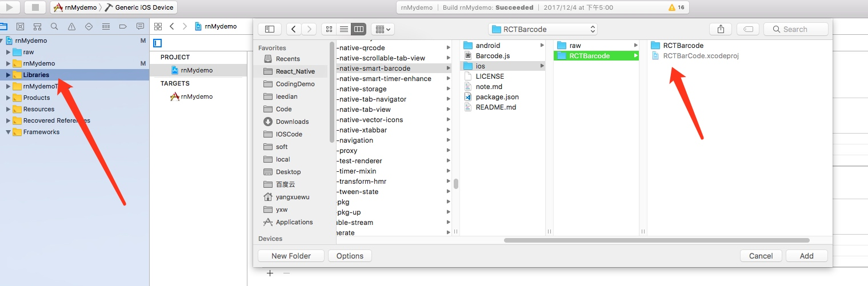Click the Options button

tap(350, 256)
